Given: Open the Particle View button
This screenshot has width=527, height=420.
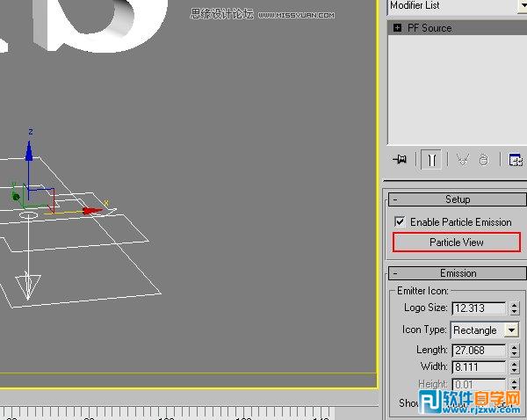Looking at the screenshot, I should click(x=457, y=243).
